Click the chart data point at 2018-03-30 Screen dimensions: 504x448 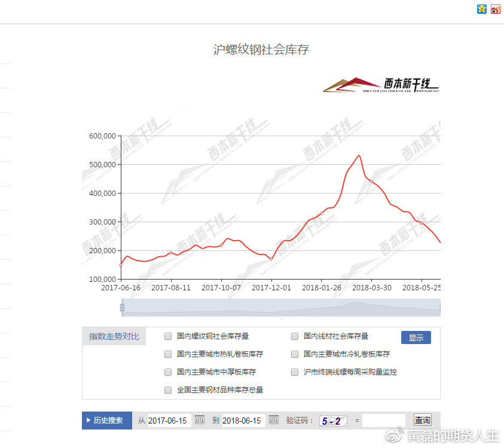pyautogui.click(x=371, y=181)
